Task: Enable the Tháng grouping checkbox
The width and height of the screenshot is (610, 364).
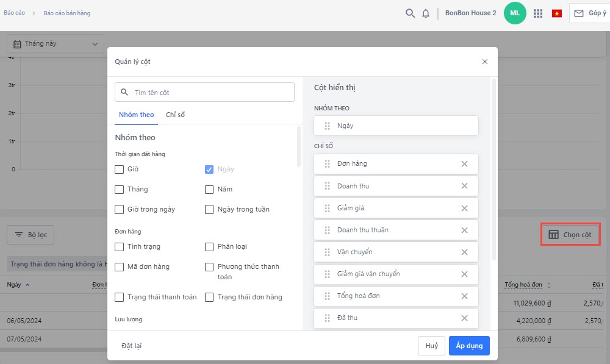Action: pos(120,189)
